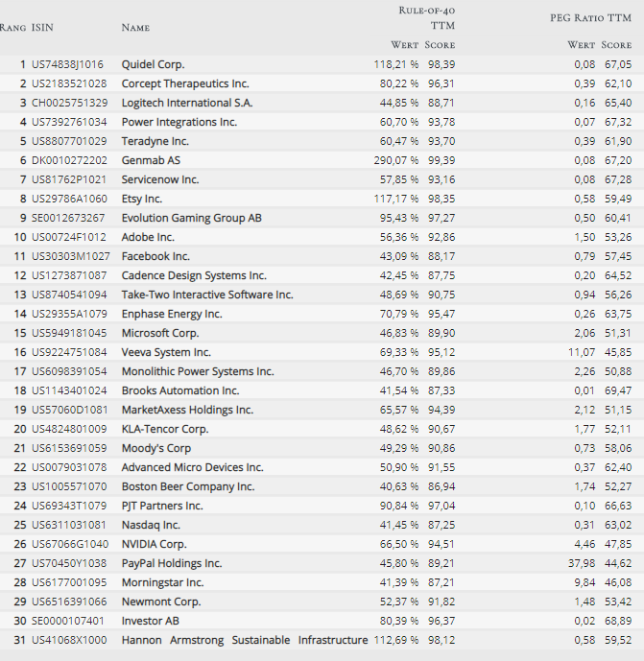
Task: Click PEG score 69,47
Action: point(618,390)
